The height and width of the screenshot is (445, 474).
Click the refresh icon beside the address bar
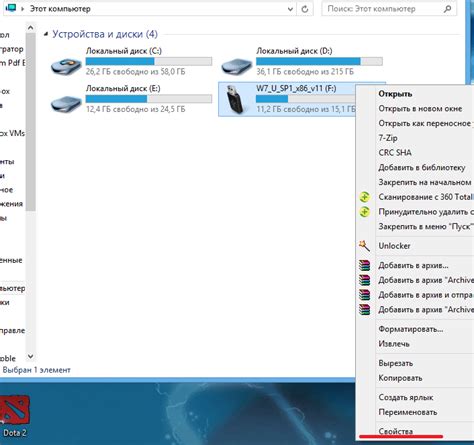tap(305, 9)
